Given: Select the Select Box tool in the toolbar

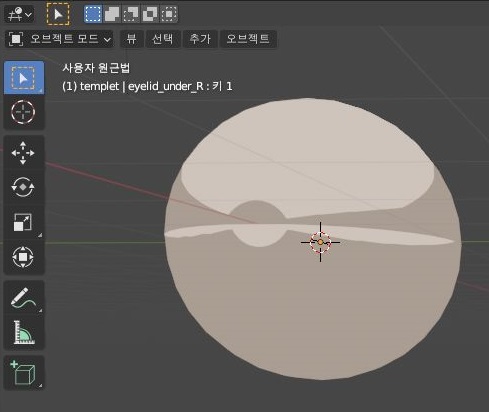Looking at the screenshot, I should 24,78.
